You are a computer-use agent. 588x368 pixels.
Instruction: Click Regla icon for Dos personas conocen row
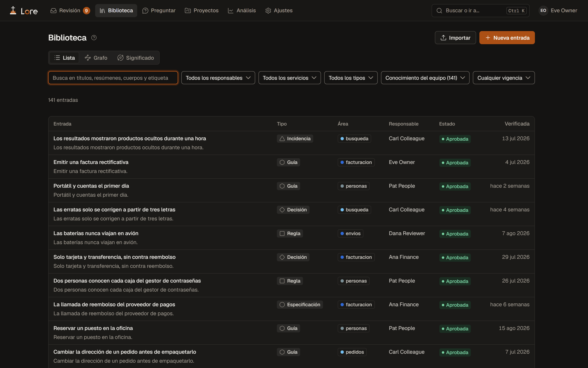tap(282, 281)
